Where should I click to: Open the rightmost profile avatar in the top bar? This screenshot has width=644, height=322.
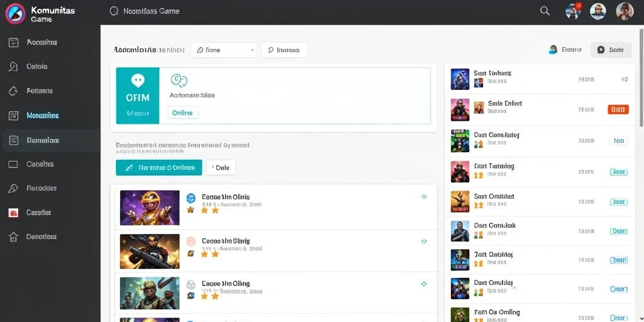625,11
